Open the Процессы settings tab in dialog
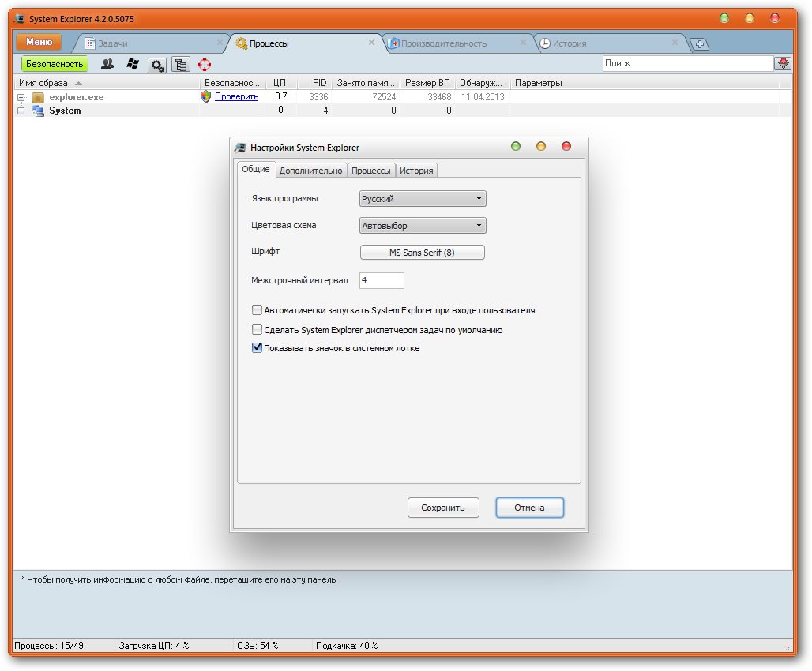The image size is (812, 671). [370, 171]
